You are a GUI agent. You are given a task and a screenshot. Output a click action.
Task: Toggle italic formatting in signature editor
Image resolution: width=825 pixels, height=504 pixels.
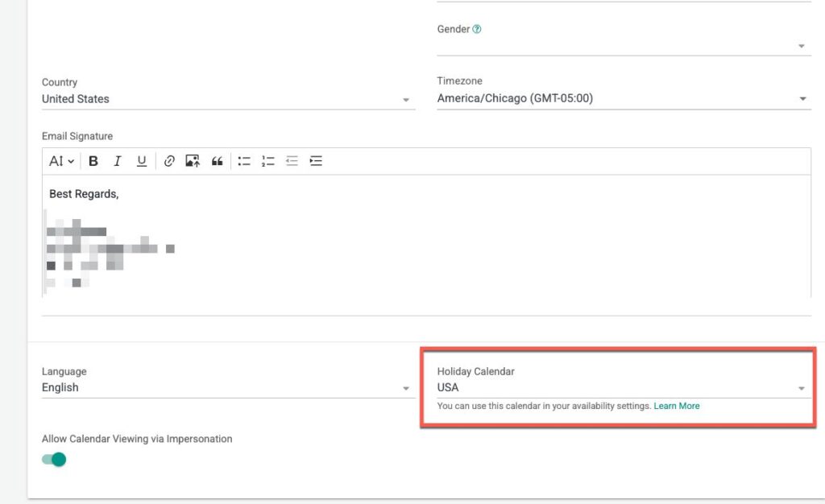(118, 161)
